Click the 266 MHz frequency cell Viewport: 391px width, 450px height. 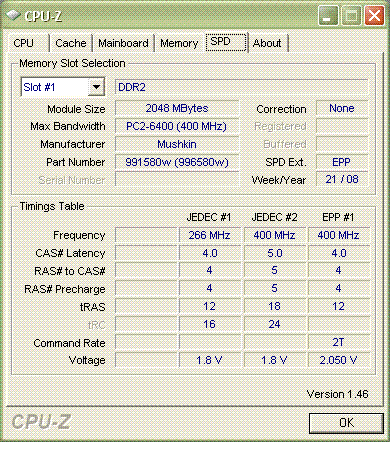click(210, 235)
